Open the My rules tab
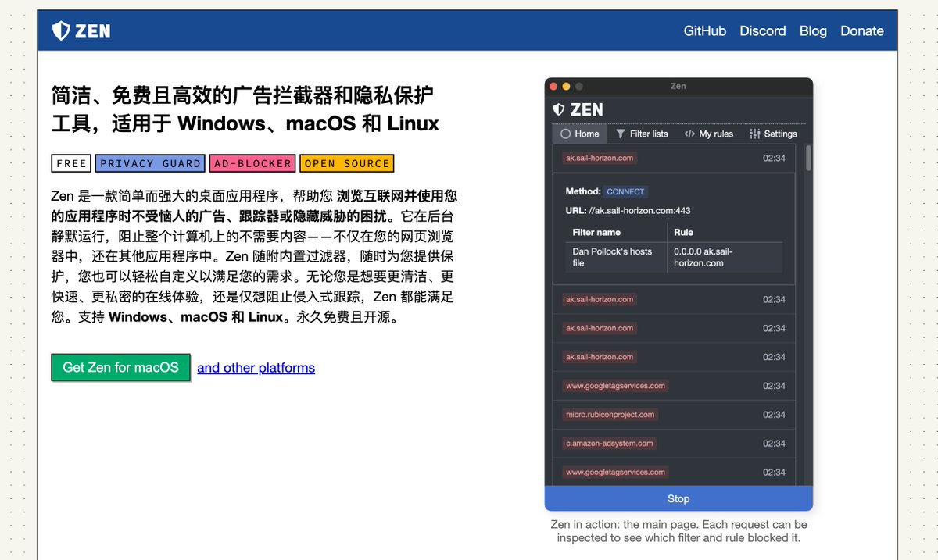The width and height of the screenshot is (938, 560). (708, 134)
